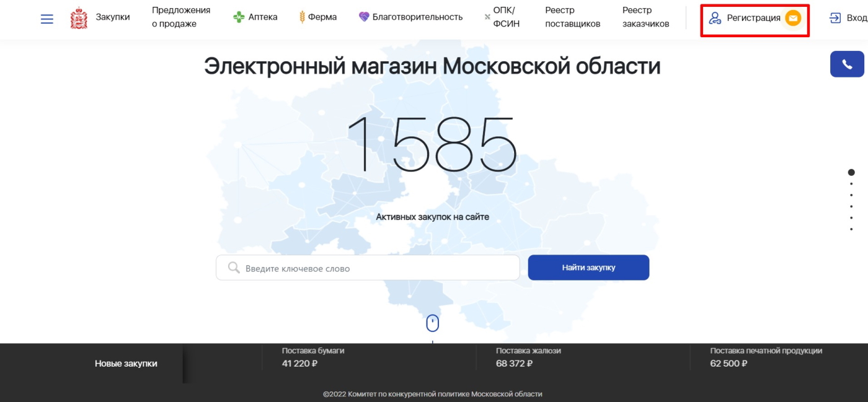Open Реестр поставщиков page
Image resolution: width=868 pixels, height=402 pixels.
point(573,17)
